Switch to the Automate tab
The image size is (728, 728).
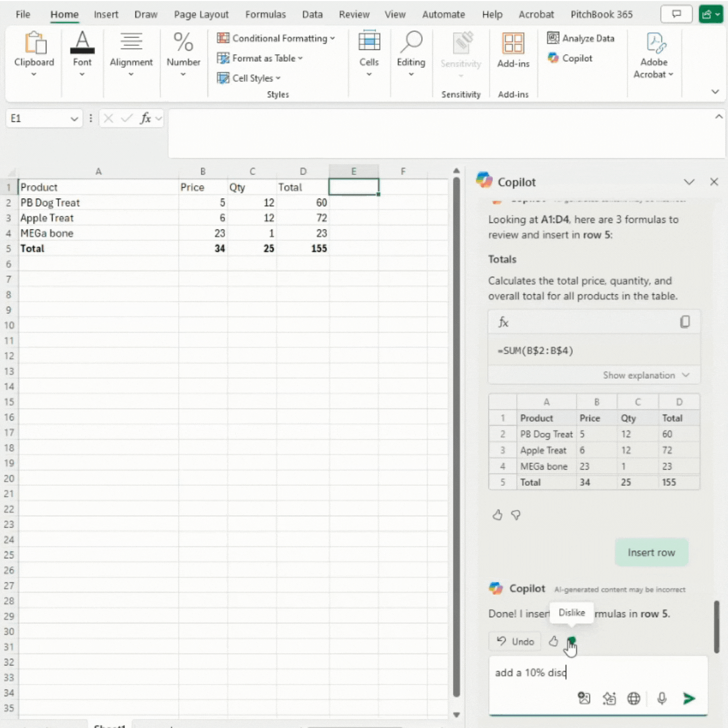[443, 14]
